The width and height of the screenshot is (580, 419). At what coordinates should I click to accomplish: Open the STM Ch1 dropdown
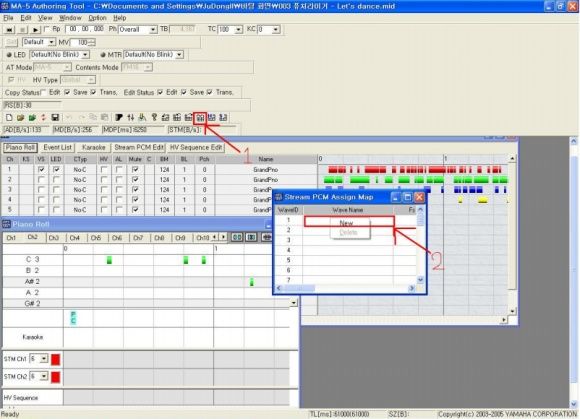tap(44, 358)
